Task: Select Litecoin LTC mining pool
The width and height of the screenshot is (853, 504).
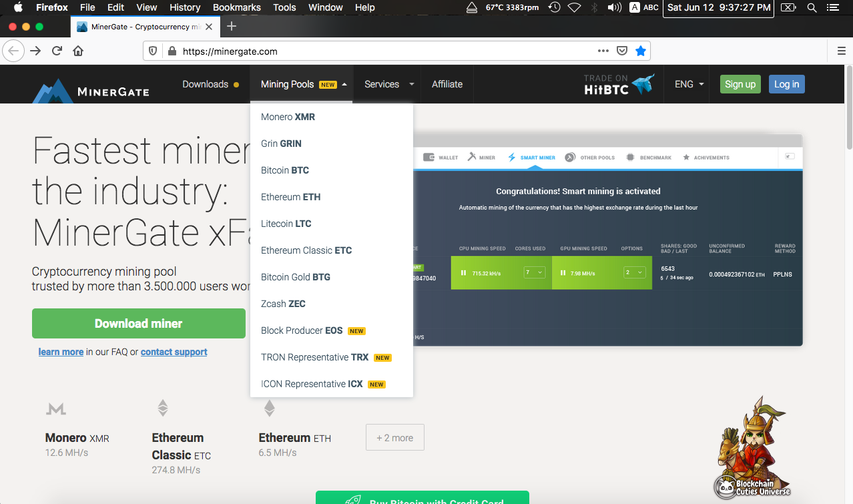Action: (x=332, y=224)
